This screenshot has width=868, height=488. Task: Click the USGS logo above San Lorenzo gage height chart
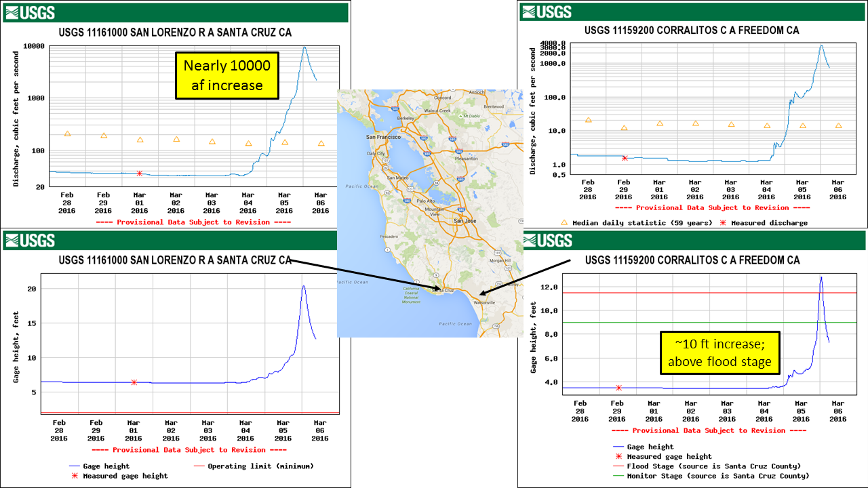(x=31, y=241)
